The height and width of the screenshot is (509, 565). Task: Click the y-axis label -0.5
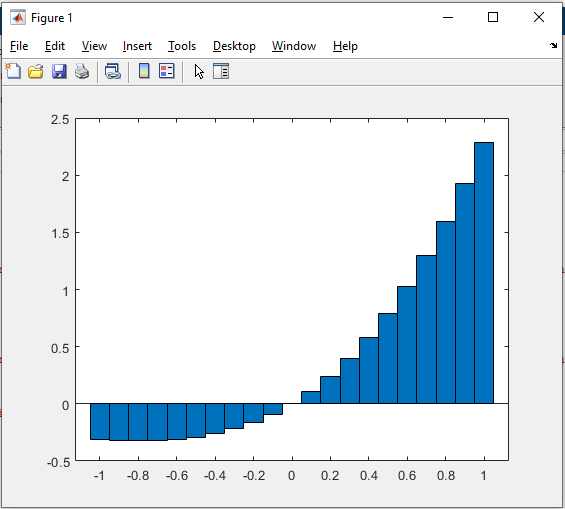[58, 462]
